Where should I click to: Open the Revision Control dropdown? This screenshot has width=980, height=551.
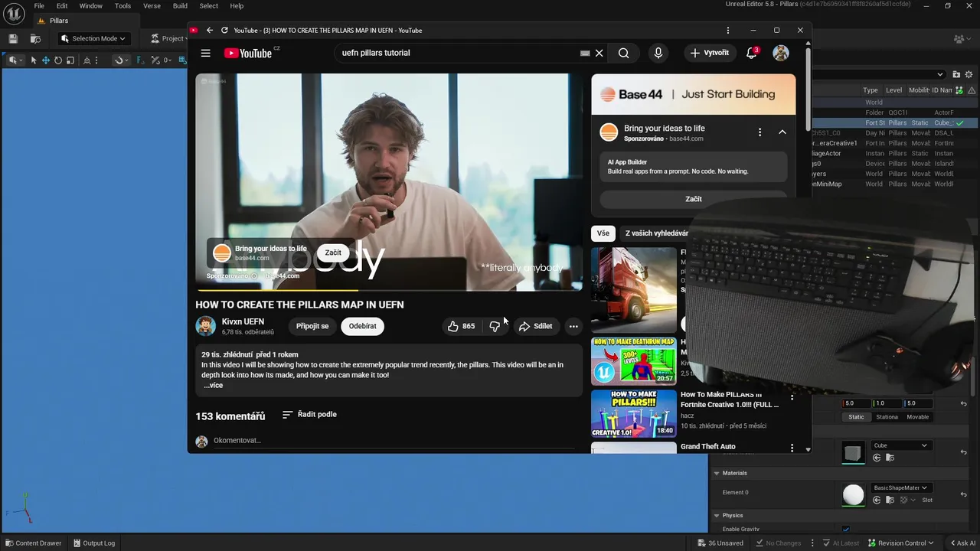tap(900, 543)
